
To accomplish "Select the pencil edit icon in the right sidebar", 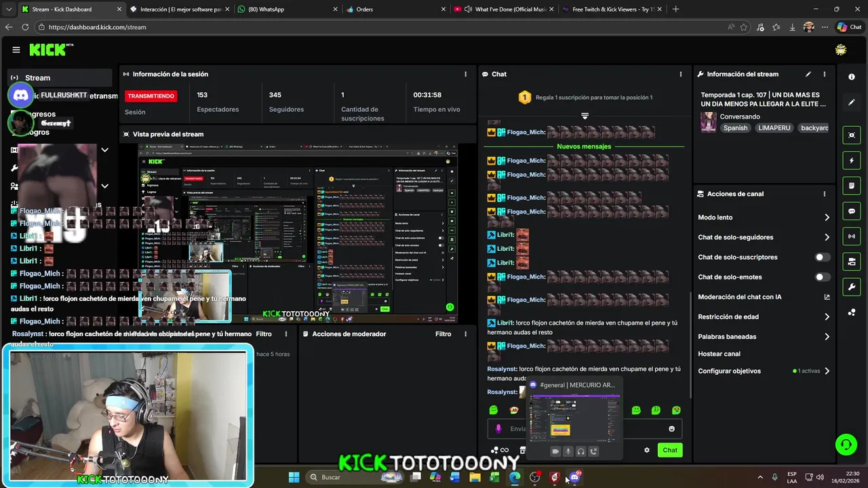I will tap(852, 102).
